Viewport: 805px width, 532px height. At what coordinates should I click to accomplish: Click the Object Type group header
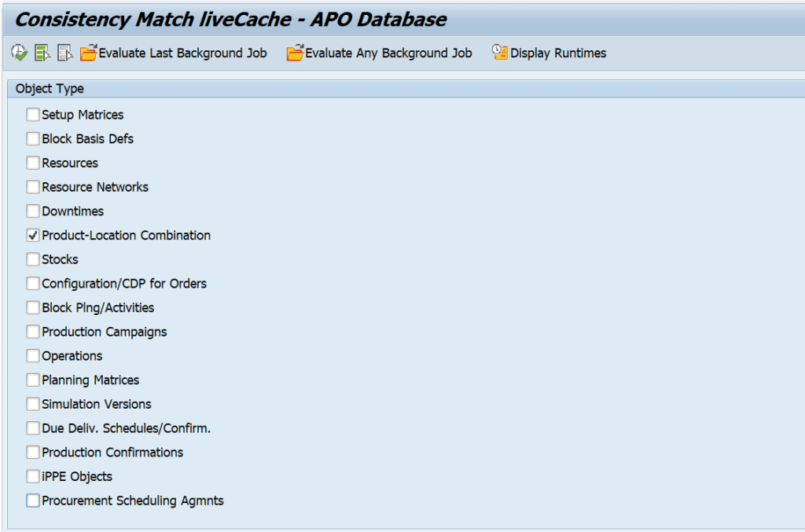pos(50,89)
